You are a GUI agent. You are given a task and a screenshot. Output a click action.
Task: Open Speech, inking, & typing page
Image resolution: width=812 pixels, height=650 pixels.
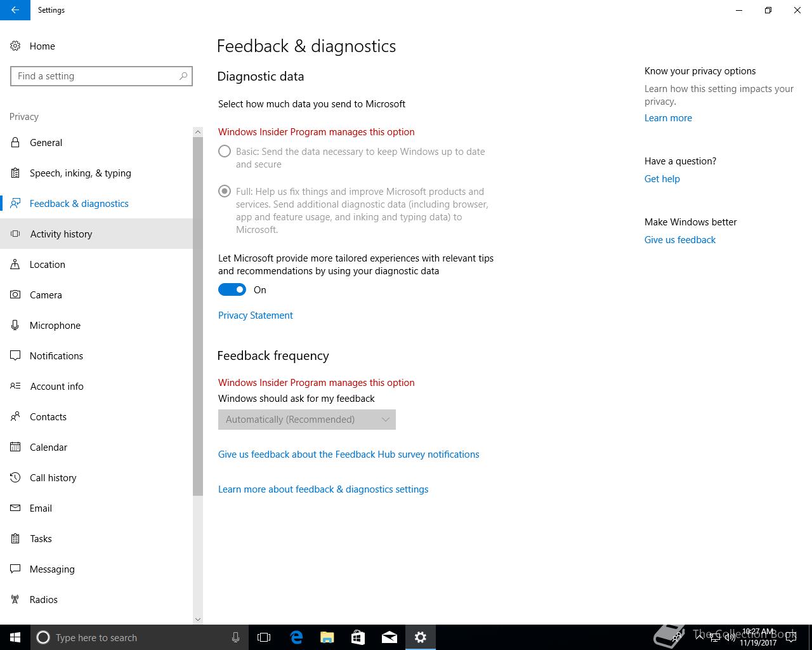pos(96,173)
